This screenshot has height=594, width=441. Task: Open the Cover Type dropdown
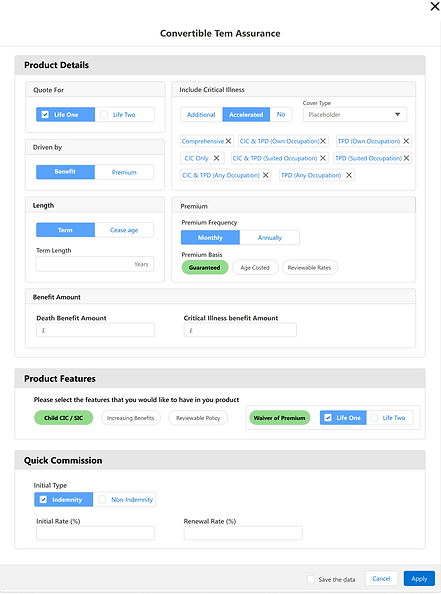coord(355,114)
